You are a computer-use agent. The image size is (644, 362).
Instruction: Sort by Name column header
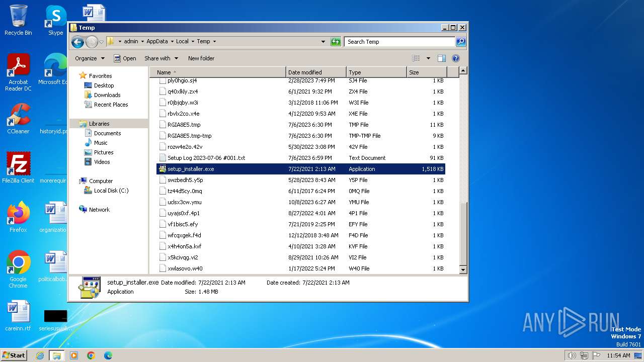[x=217, y=72]
